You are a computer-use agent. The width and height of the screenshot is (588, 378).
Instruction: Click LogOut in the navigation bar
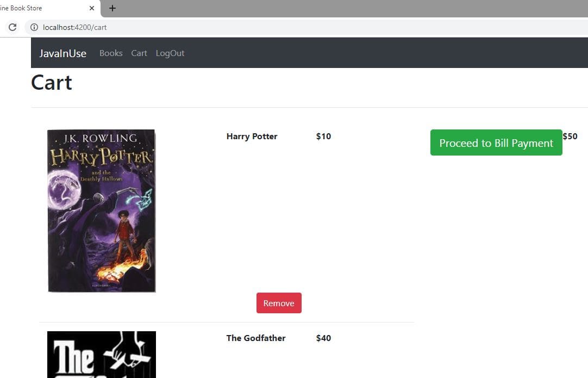pos(170,53)
